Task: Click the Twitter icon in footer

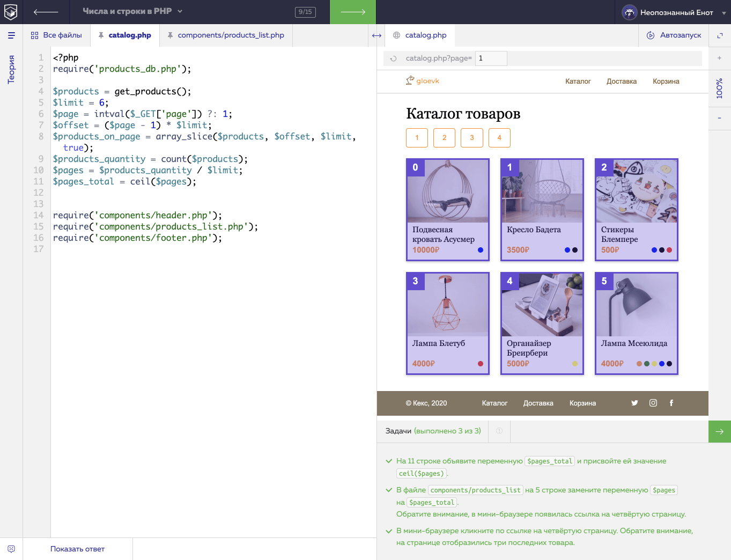Action: pyautogui.click(x=634, y=403)
